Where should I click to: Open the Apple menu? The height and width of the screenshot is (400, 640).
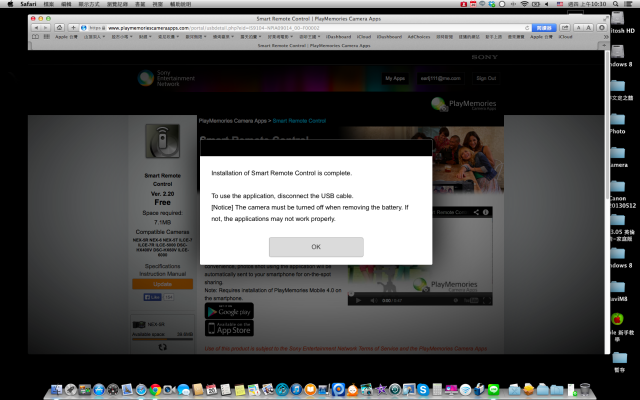point(10,4)
